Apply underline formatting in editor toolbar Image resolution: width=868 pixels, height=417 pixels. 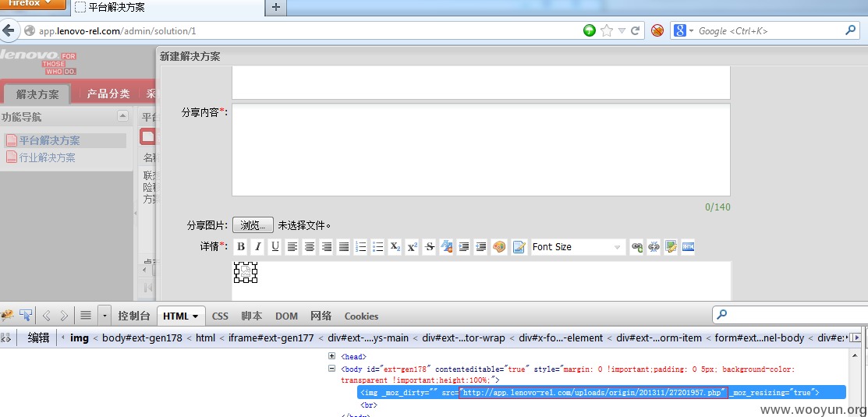tap(275, 247)
